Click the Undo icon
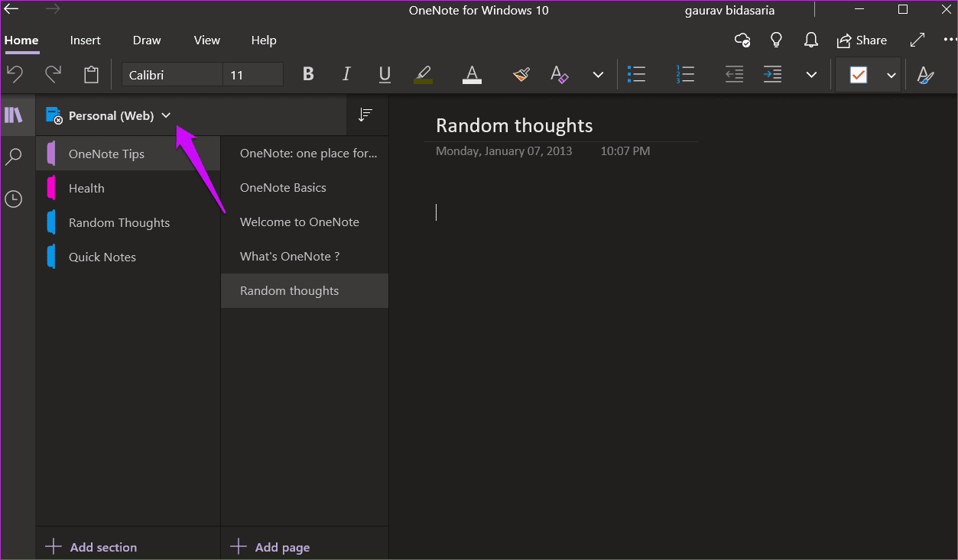This screenshot has width=958, height=560. click(x=15, y=74)
